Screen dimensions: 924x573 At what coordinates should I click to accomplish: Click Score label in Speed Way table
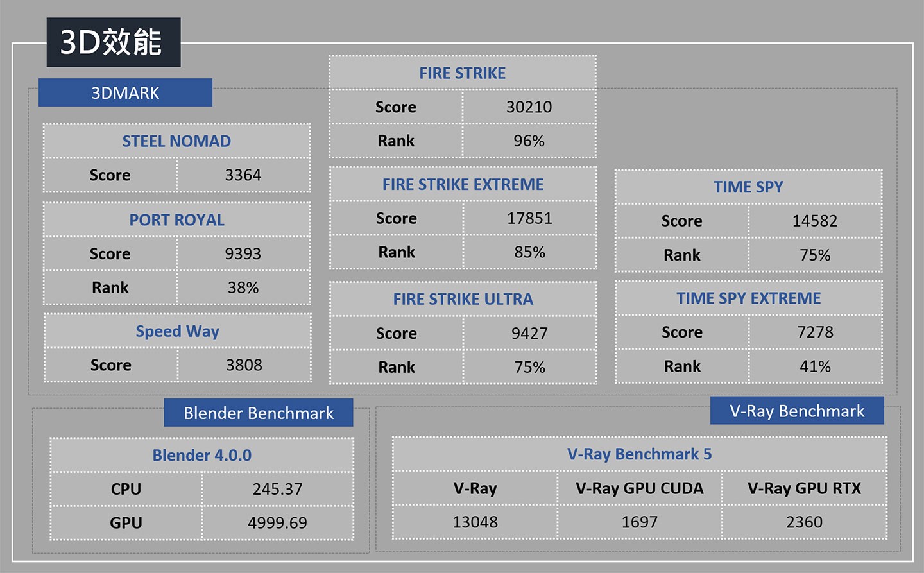click(111, 365)
